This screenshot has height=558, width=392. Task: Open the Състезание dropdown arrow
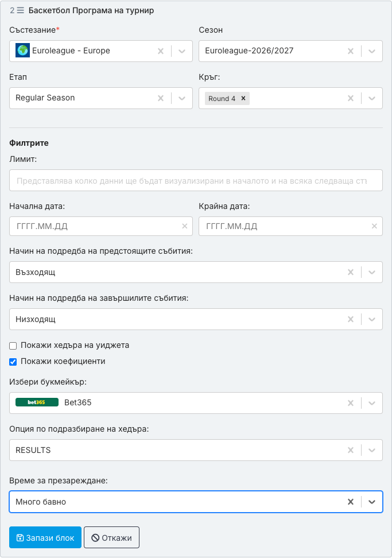pyautogui.click(x=182, y=51)
